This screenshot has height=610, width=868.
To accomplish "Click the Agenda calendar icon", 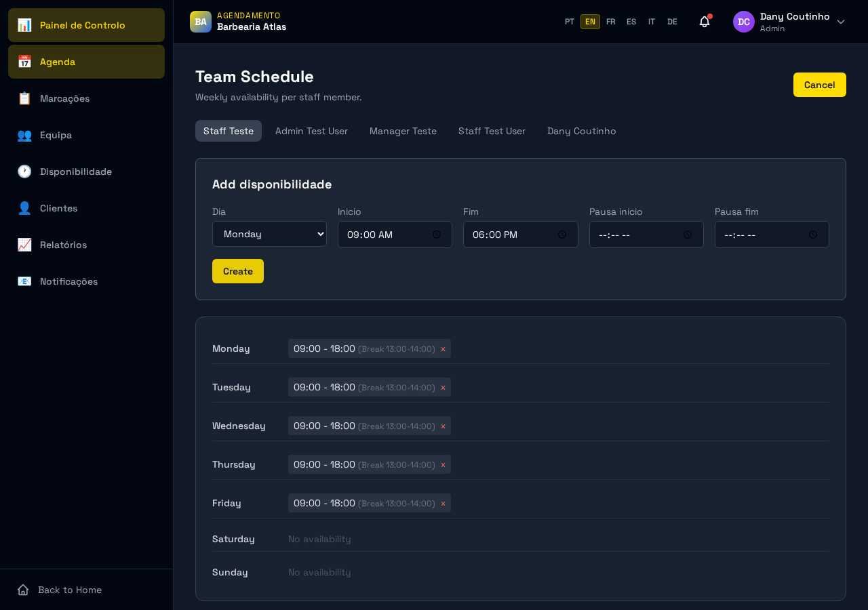I will pos(24,62).
